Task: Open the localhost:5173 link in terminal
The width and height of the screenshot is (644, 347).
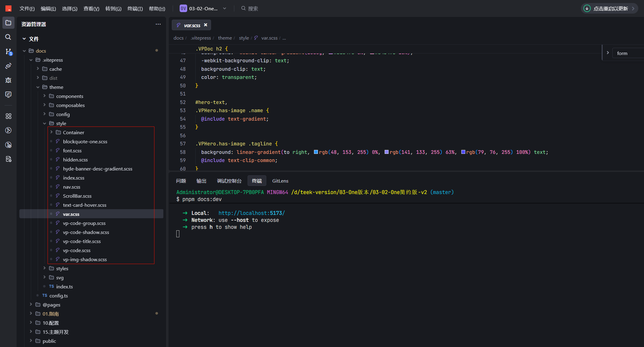Action: tap(252, 213)
